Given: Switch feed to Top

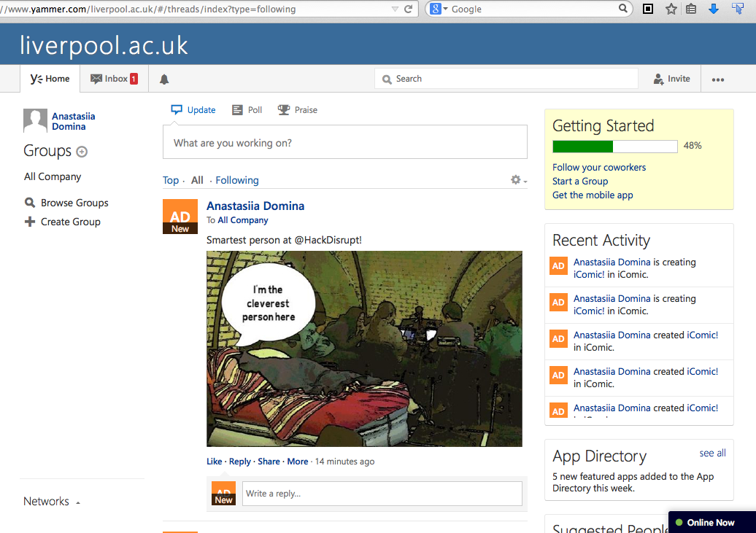Looking at the screenshot, I should (x=171, y=180).
